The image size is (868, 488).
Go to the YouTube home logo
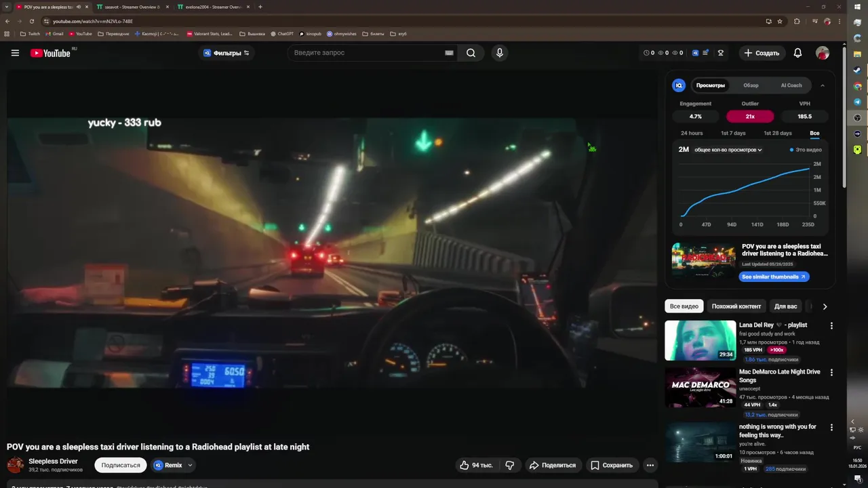(x=50, y=53)
